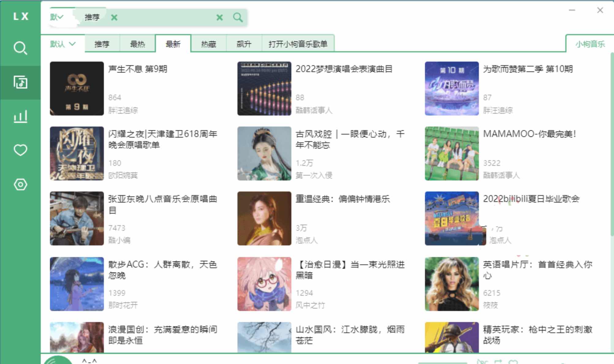Screen dimensions: 614x364
Task: Close the LX Music window
Action: (x=600, y=10)
